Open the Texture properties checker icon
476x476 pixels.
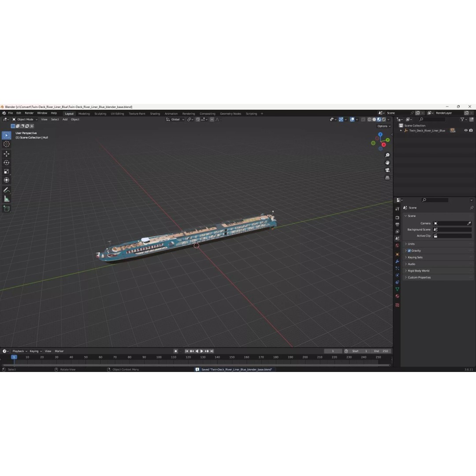pyautogui.click(x=398, y=305)
